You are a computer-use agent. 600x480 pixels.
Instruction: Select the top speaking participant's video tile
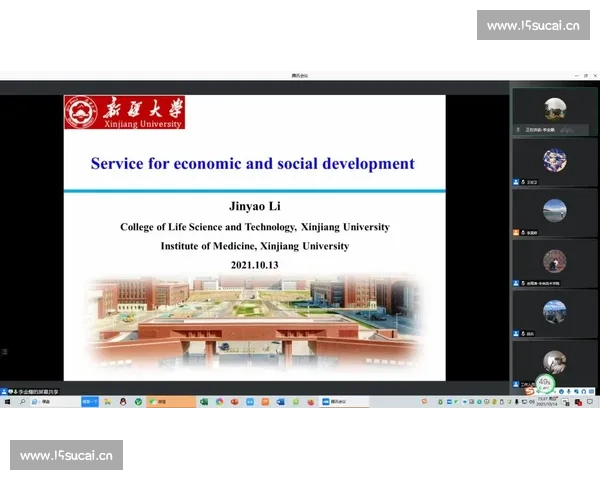coord(554,110)
